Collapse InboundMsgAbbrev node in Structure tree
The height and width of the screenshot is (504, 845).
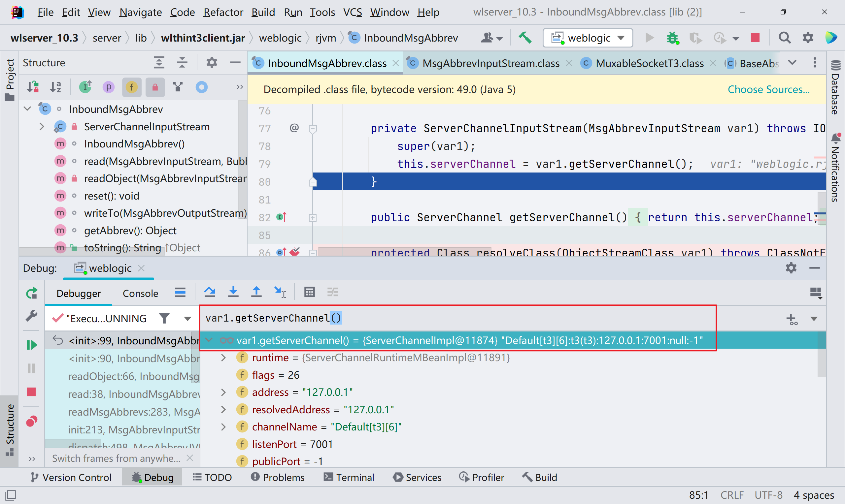[x=27, y=109]
